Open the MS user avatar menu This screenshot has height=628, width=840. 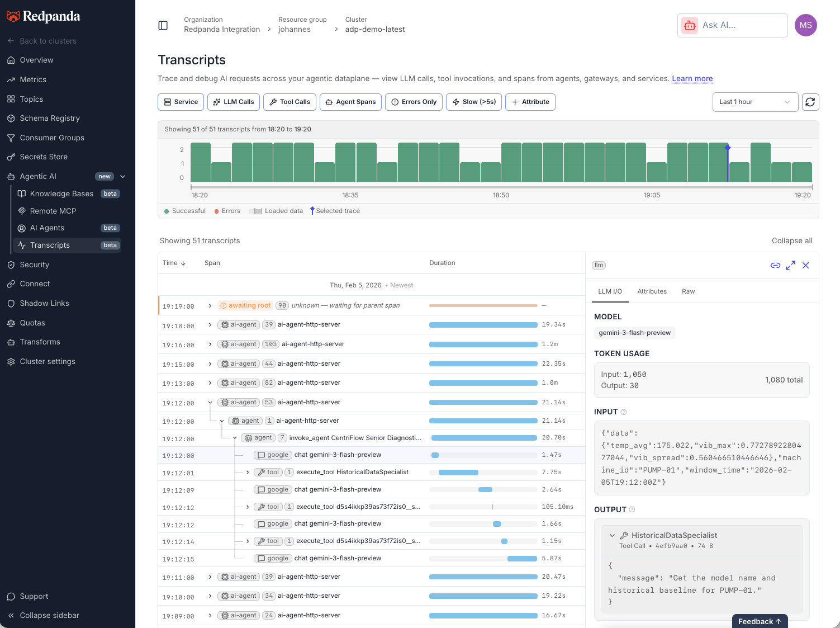tap(806, 25)
